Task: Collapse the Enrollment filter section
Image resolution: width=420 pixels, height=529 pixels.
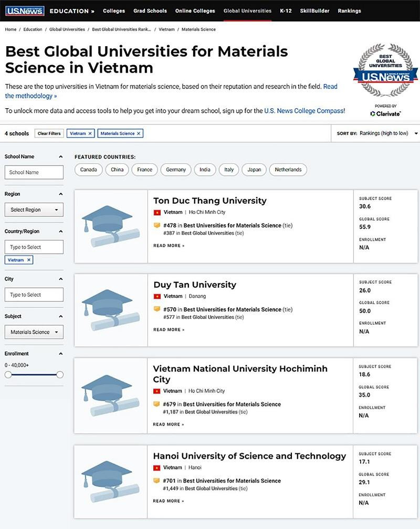Action: click(x=60, y=354)
